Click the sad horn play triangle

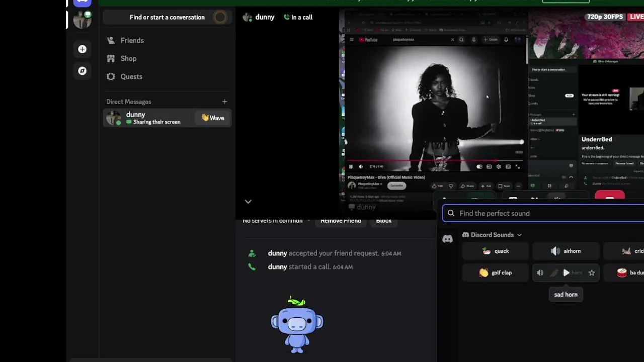tap(566, 273)
